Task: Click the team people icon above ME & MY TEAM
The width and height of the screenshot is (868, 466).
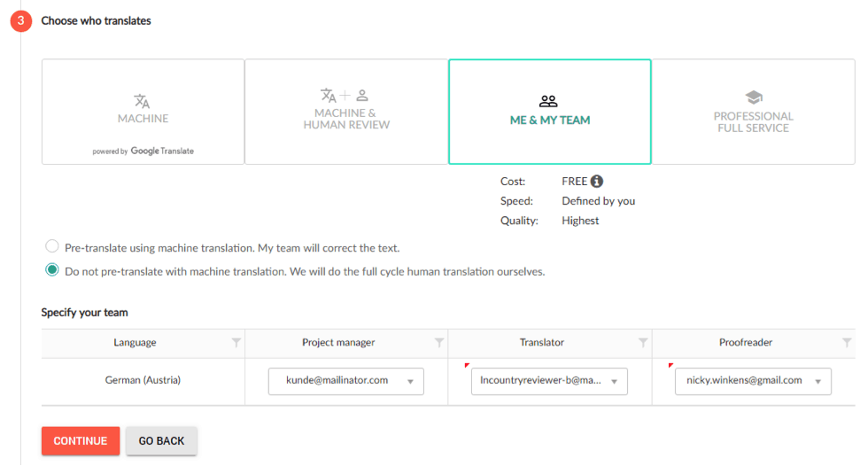Action: [548, 101]
